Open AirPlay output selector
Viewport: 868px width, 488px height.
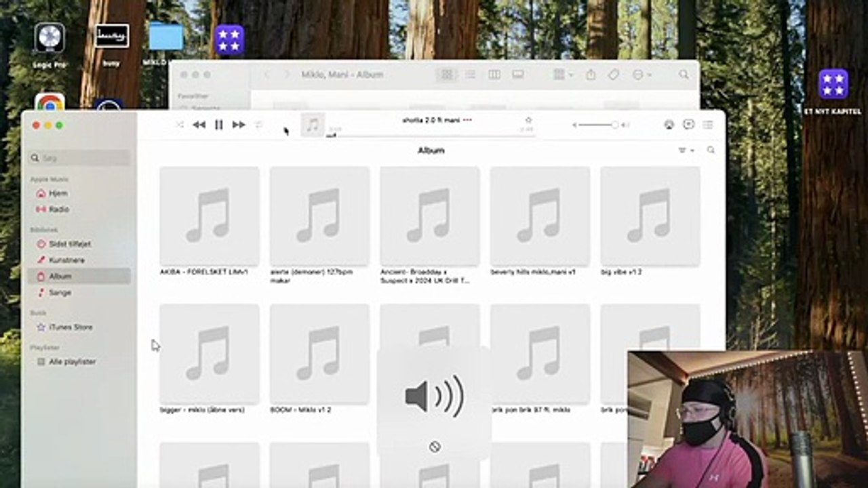tap(669, 125)
